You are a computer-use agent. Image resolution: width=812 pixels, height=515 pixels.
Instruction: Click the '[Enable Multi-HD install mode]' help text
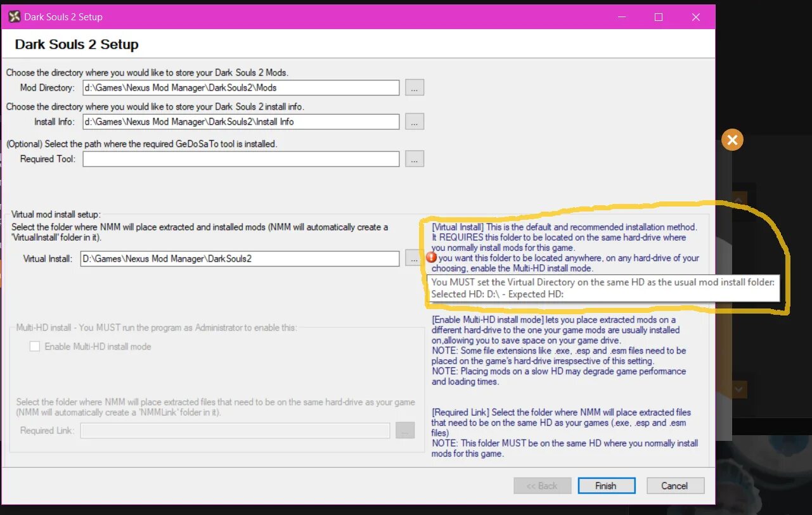point(559,350)
